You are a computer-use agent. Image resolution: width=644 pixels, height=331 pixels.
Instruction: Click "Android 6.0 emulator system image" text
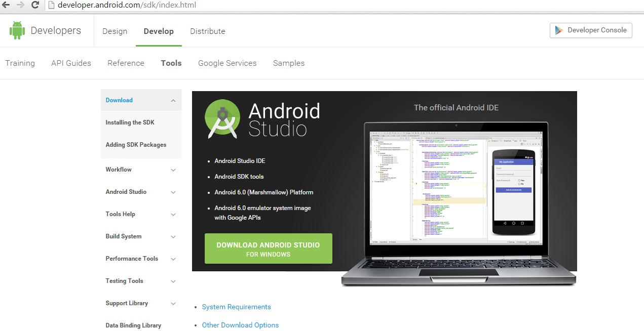(x=263, y=208)
